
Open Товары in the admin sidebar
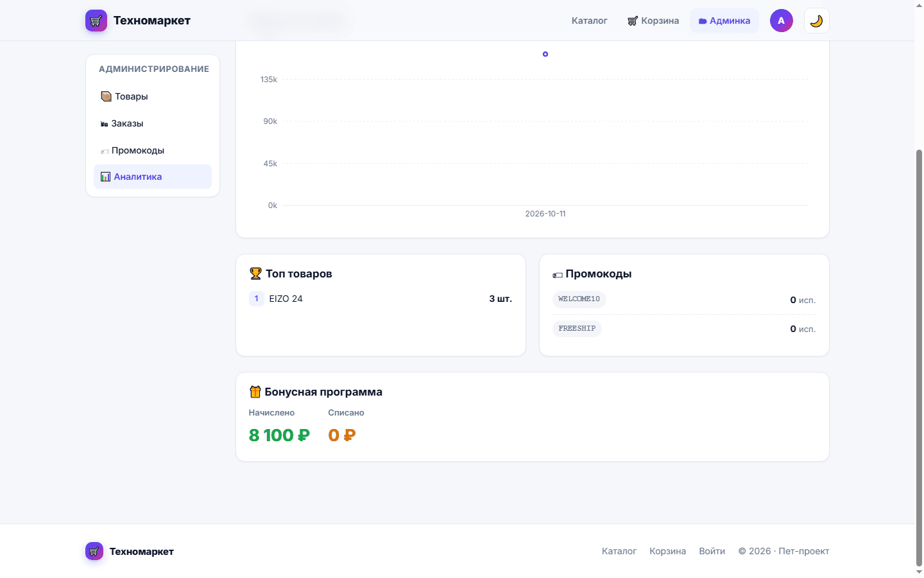[x=153, y=96]
